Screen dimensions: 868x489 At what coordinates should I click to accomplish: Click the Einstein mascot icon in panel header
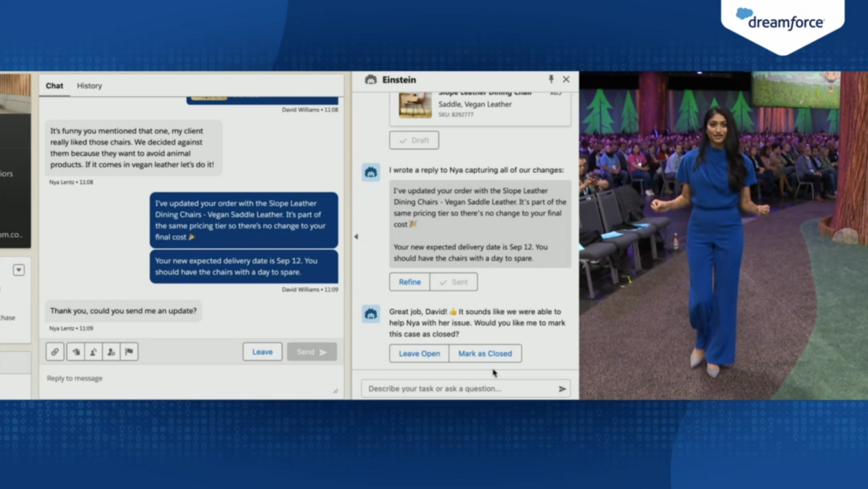click(x=371, y=80)
